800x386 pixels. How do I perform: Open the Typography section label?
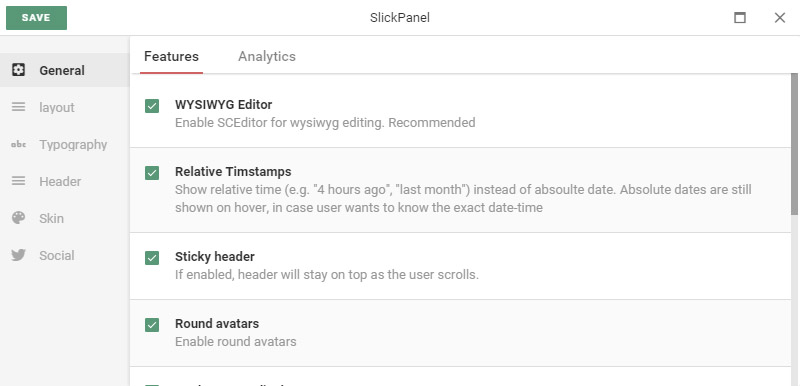tap(73, 144)
